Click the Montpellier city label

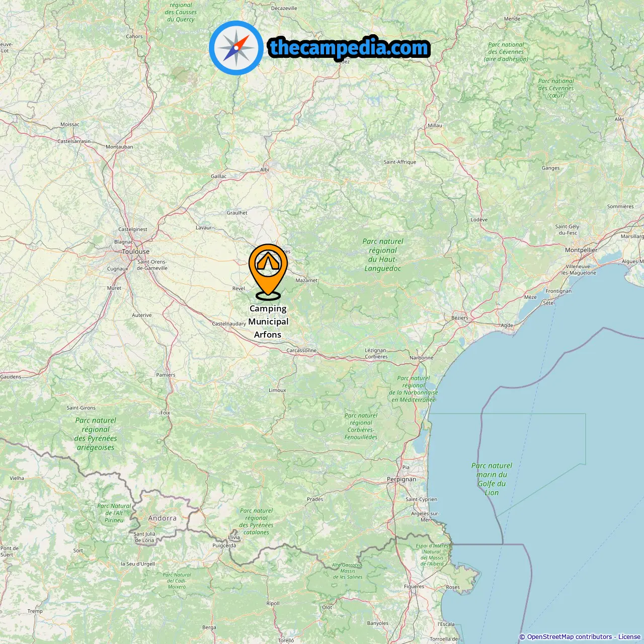[x=581, y=250]
